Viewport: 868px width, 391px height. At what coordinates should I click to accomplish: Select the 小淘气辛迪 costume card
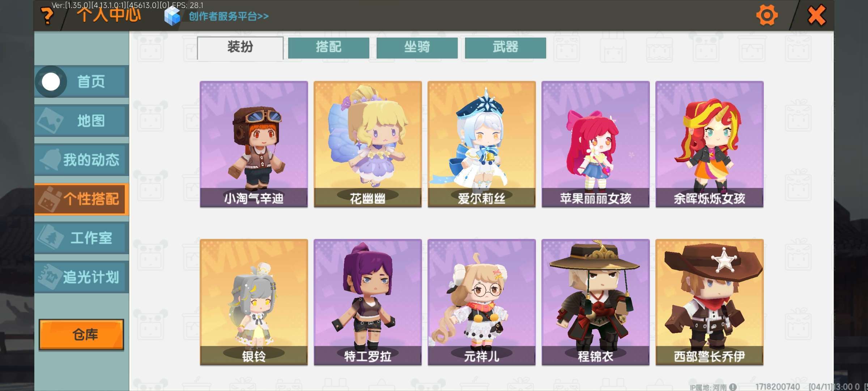coord(254,144)
